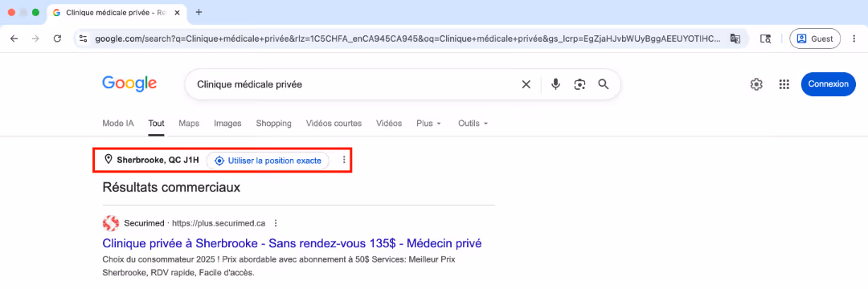Switch to Vidéos results
The width and height of the screenshot is (868, 289).
coord(389,123)
